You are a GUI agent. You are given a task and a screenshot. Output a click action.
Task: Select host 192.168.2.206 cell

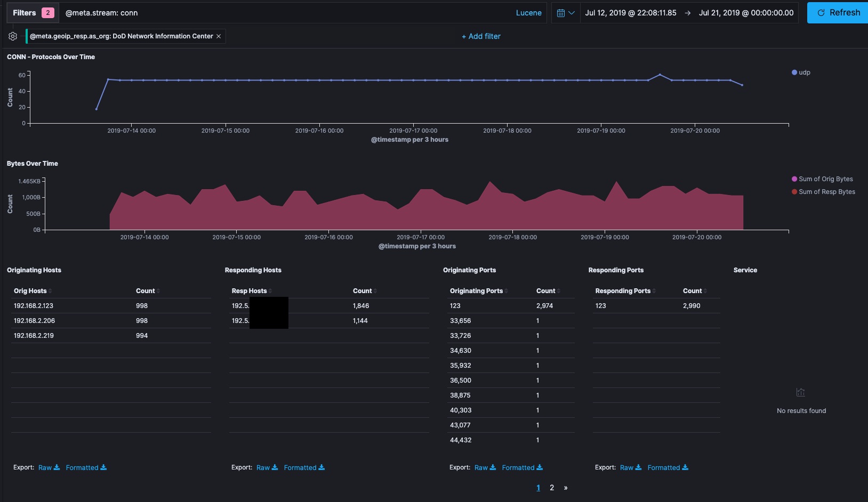pyautogui.click(x=34, y=321)
